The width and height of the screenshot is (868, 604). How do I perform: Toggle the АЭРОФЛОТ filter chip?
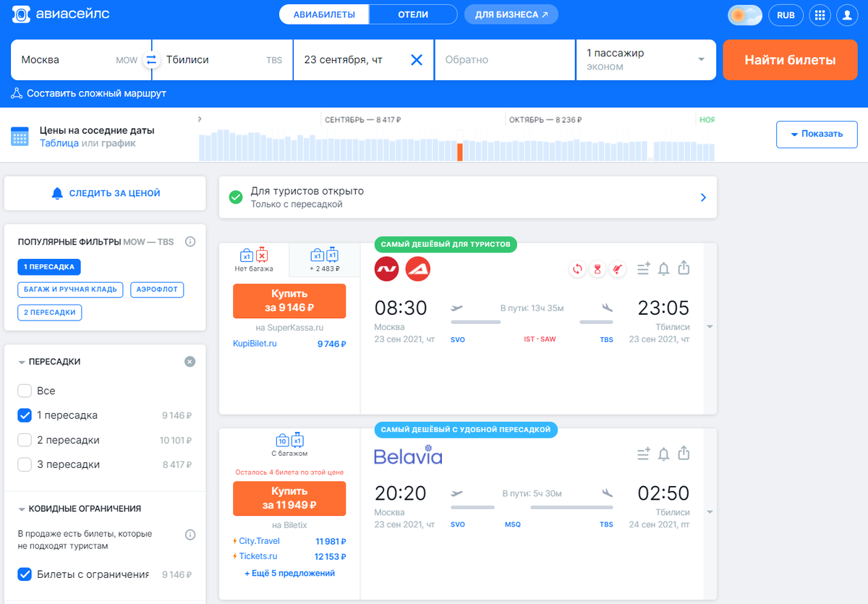pos(157,290)
